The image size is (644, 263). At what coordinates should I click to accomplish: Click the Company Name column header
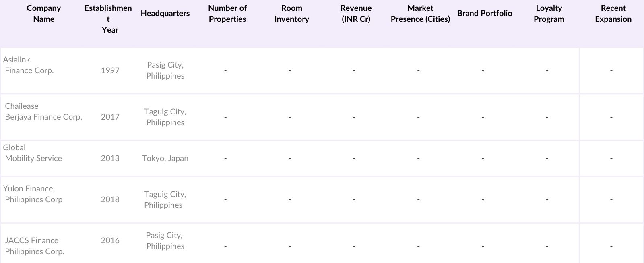(43, 14)
